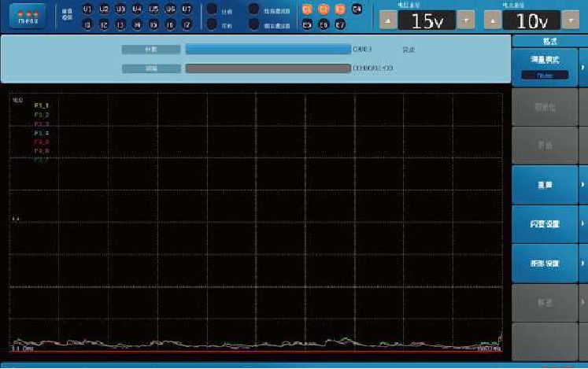Screen dimensions: 588x369
Task: Click the lower dark status circle right of I7
Action: coord(212,24)
